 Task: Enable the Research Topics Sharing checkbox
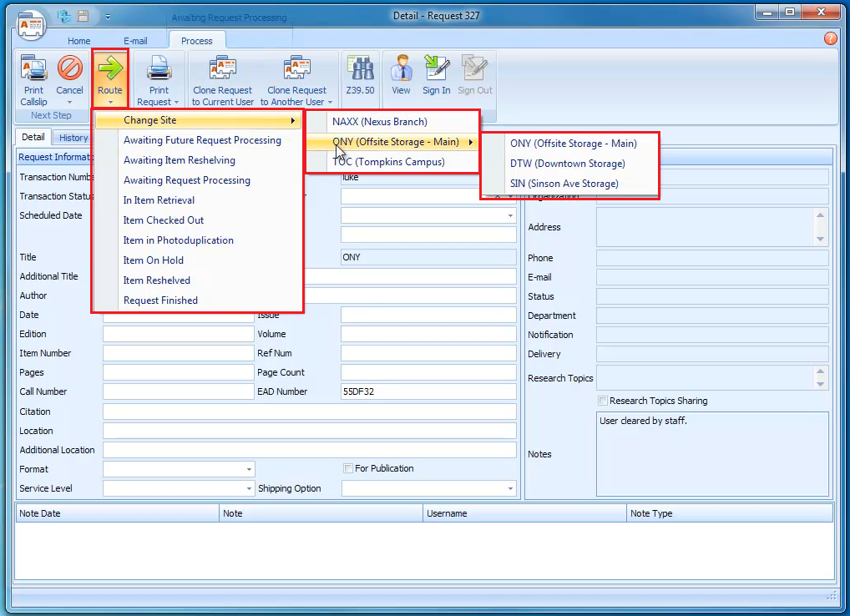tap(603, 401)
